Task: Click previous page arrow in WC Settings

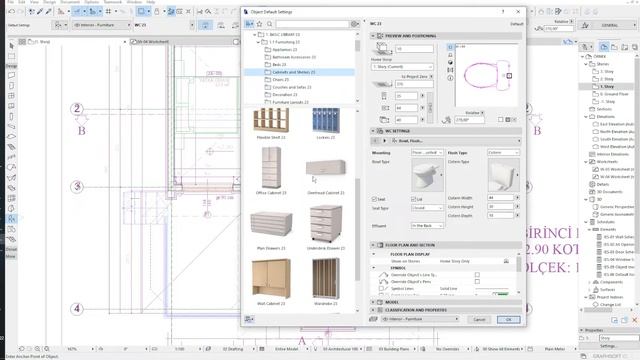Action: 375,141
